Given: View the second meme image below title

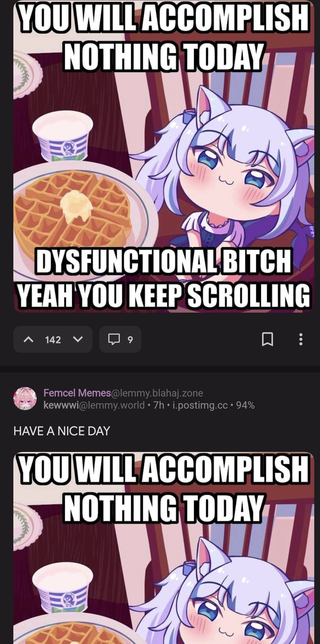Looking at the screenshot, I should (164, 548).
